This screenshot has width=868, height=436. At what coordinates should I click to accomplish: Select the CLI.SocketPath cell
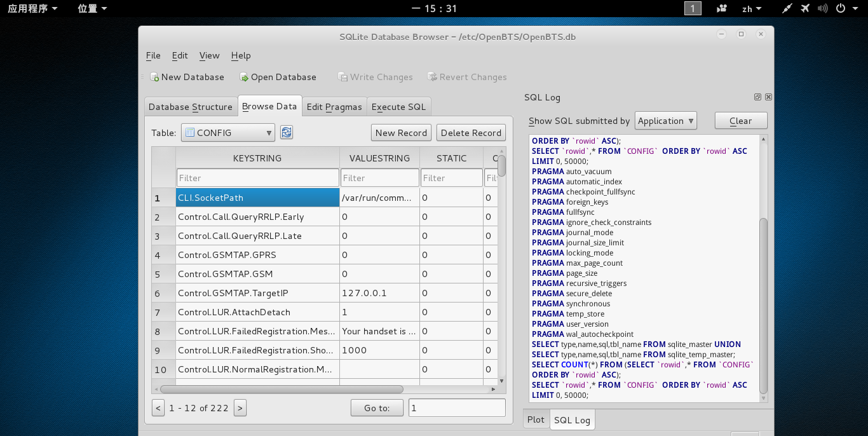257,198
